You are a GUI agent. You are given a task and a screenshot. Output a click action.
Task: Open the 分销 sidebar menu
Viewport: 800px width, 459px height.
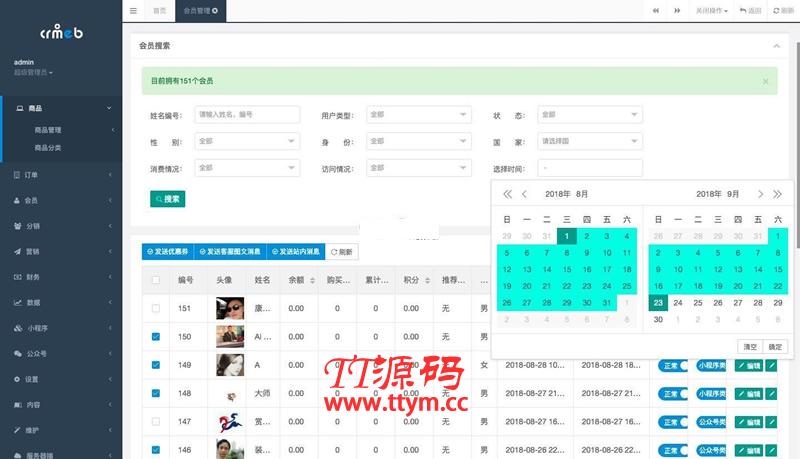pyautogui.click(x=61, y=226)
